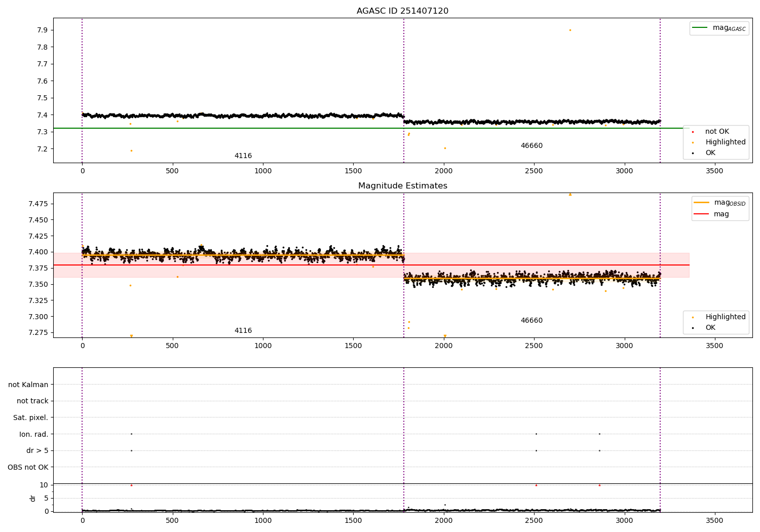Click the 'dr > 5' row label

click(x=37, y=451)
